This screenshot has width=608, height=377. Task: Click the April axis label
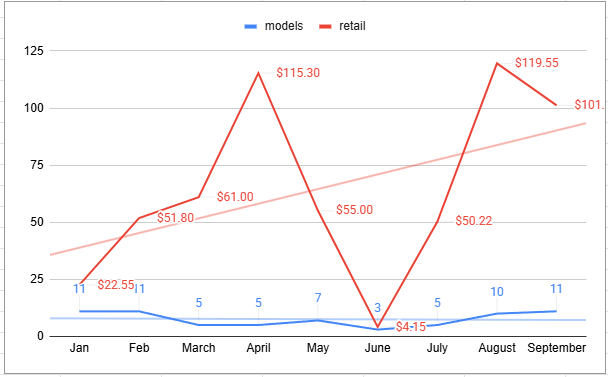pyautogui.click(x=258, y=348)
